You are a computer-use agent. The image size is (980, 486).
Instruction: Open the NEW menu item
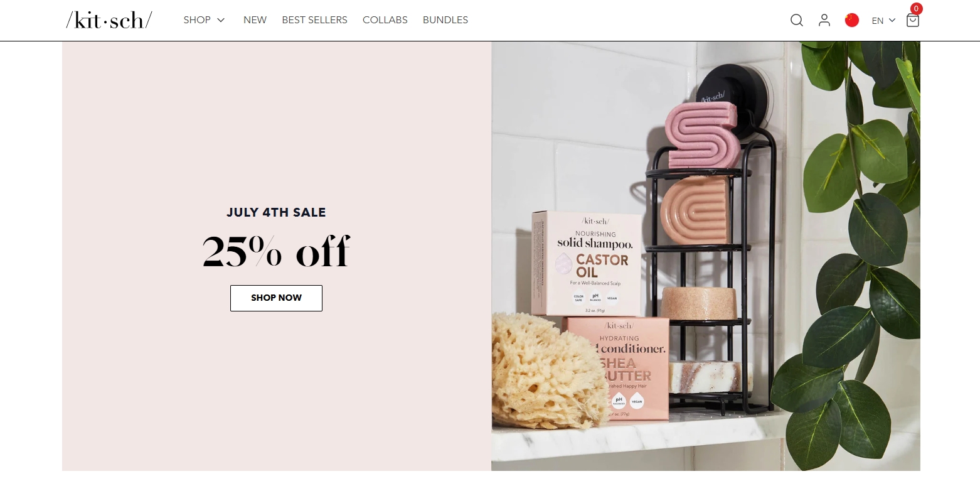(x=255, y=20)
